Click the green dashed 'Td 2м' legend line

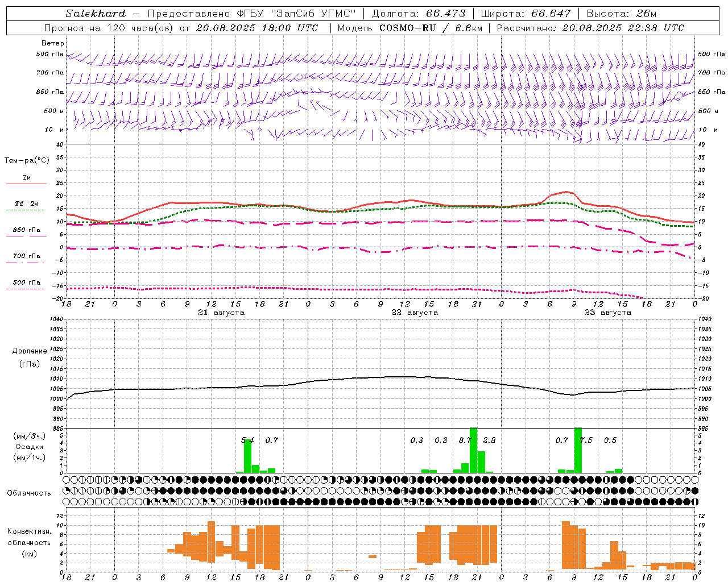click(25, 210)
